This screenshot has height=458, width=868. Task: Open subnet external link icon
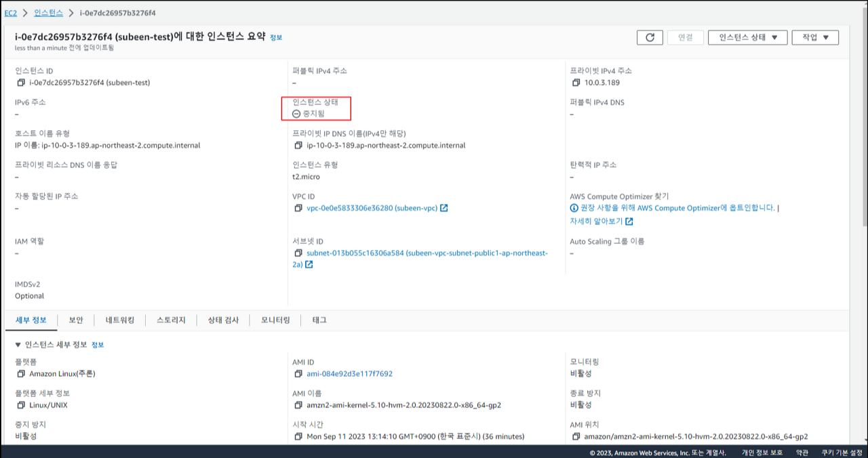tap(309, 265)
